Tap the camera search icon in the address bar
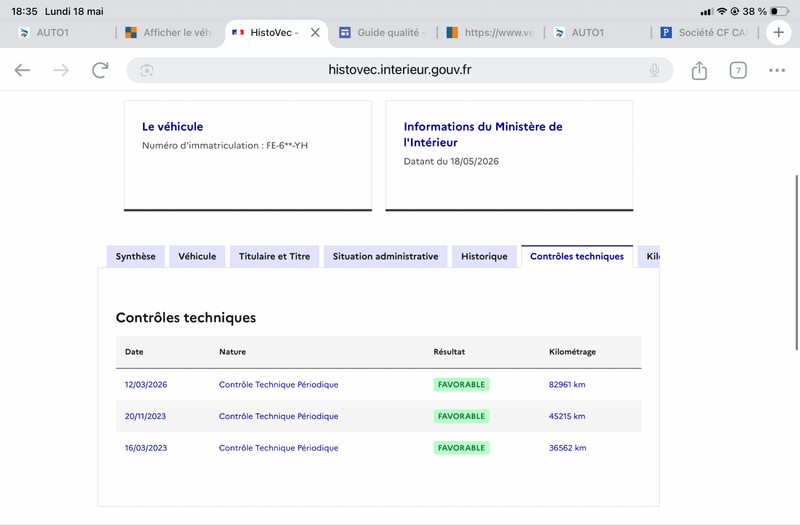The image size is (800, 525). tap(147, 70)
